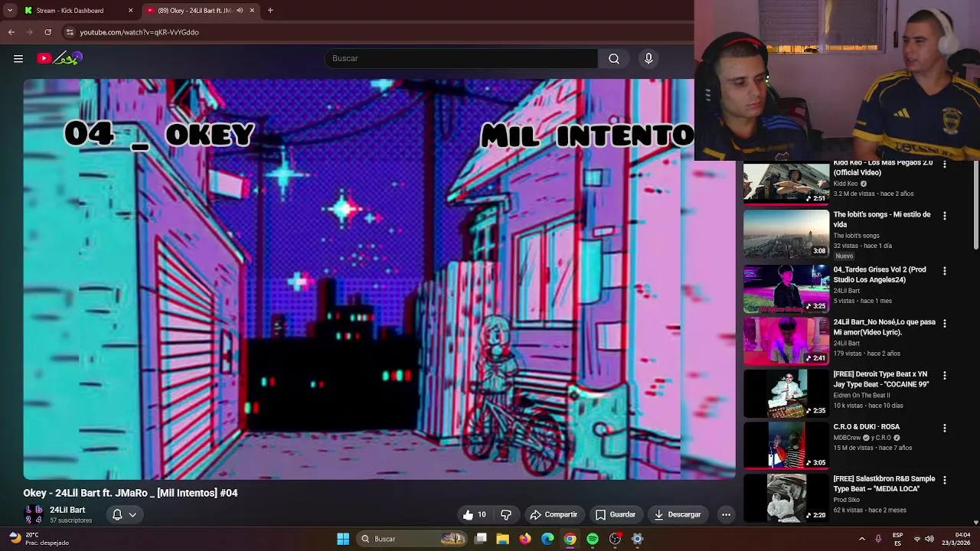
Task: Dislike the video with thumbs down
Action: 505,514
